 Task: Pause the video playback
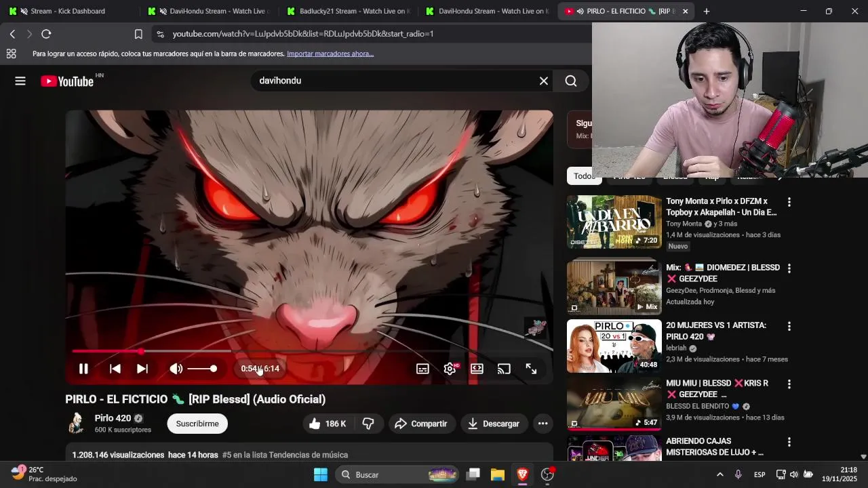point(83,369)
